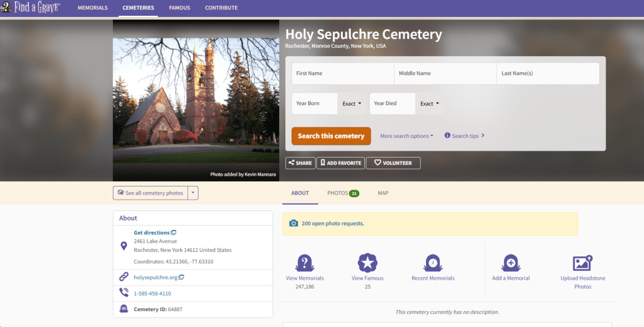Click the camera icon in photo requests banner
This screenshot has width=644, height=327.
coord(293,224)
